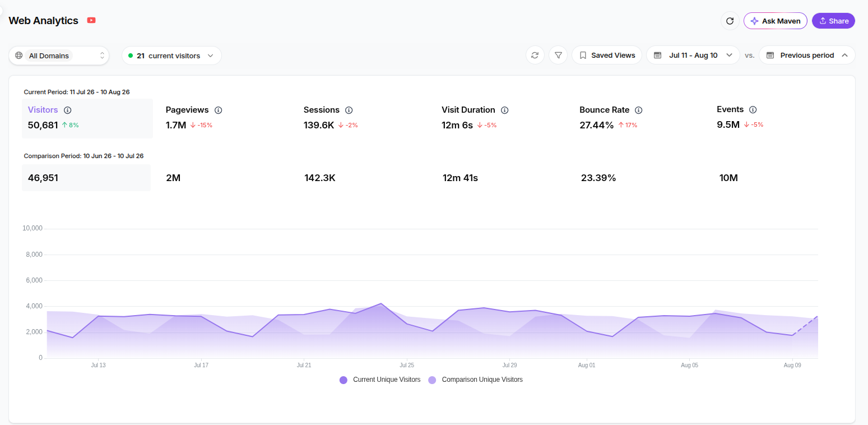Click the comparison Sessions value 142.3K
Viewport: 868px width, 425px height.
320,178
